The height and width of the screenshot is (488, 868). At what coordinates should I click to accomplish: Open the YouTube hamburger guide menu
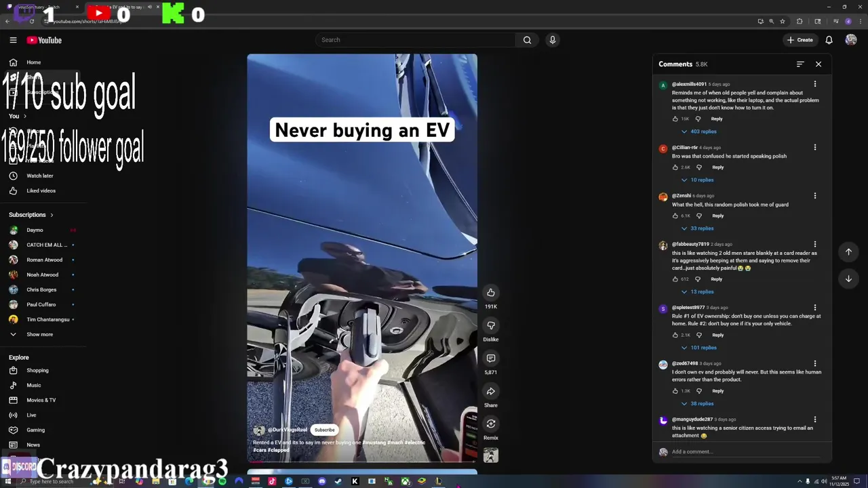click(13, 40)
